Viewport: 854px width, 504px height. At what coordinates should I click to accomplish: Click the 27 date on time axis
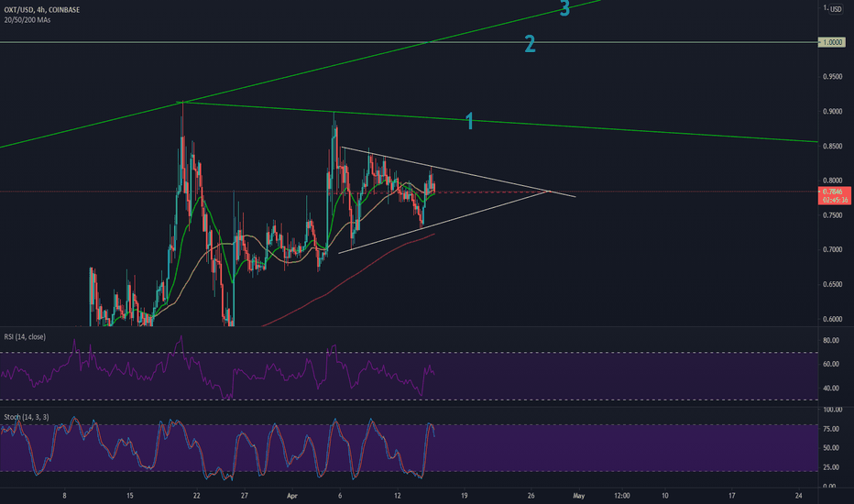(x=245, y=495)
